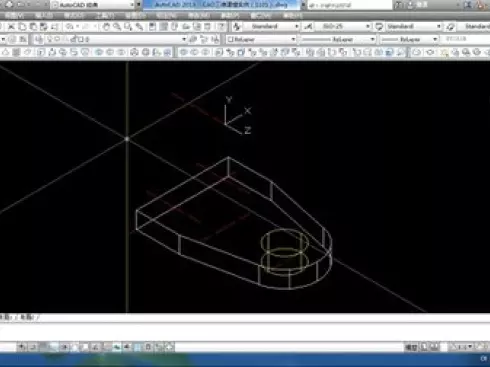Toggle the last drafting mode status button
490x367 pixels.
point(169,347)
